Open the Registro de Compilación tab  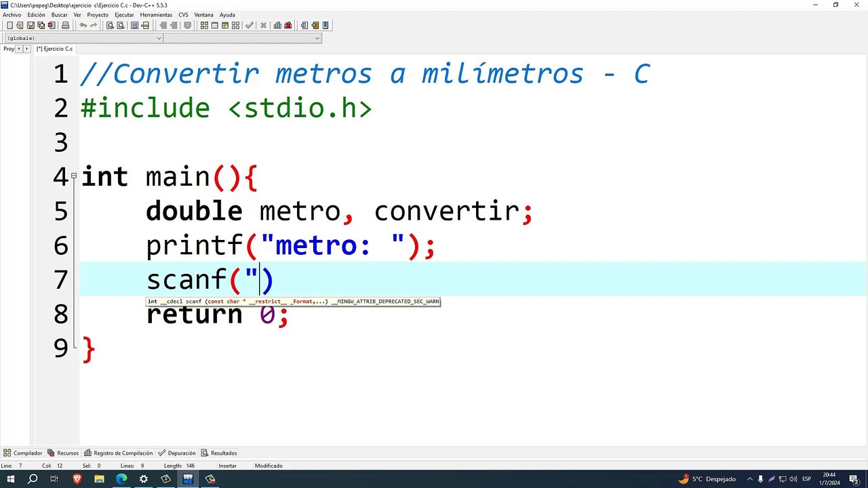(119, 453)
